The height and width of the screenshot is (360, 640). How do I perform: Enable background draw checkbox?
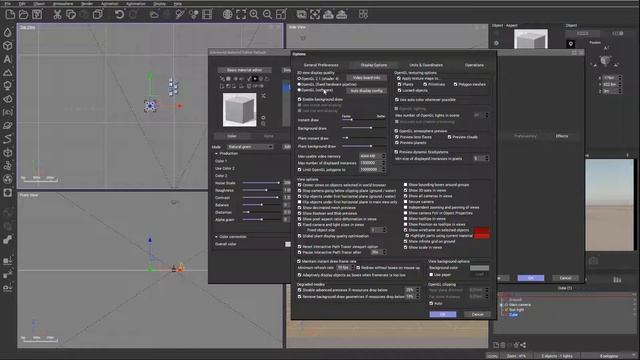300,99
